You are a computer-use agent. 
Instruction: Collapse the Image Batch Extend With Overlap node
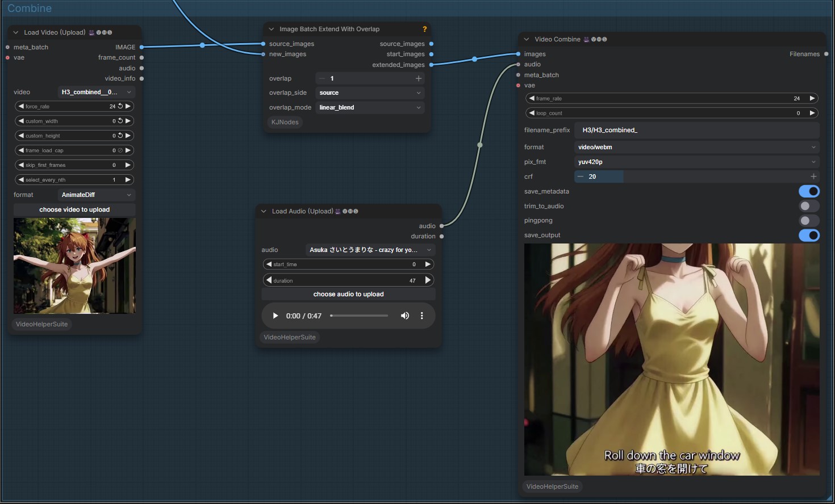coord(272,29)
